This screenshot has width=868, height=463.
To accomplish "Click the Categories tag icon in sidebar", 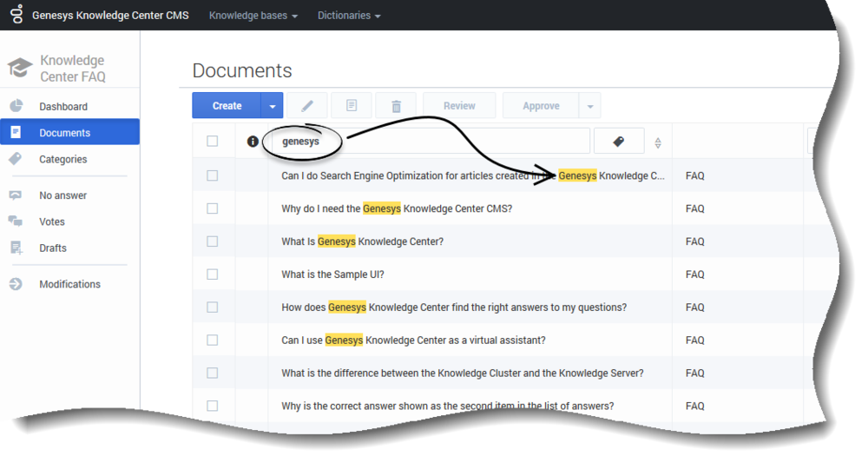I will (16, 159).
